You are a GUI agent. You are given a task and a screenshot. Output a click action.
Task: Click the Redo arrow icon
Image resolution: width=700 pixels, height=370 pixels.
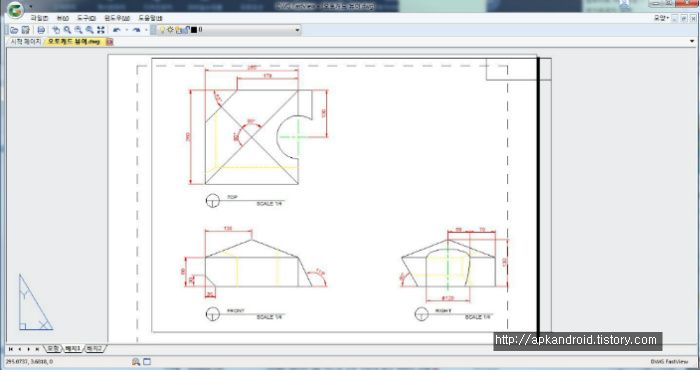pos(137,30)
